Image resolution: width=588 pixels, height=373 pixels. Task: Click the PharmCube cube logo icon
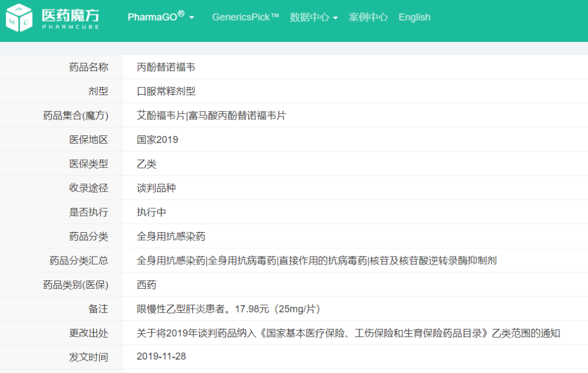20,17
